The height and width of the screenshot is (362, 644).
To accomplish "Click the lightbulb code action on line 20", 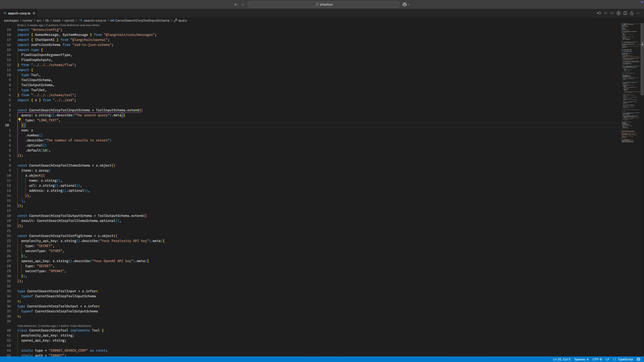I will tap(19, 120).
